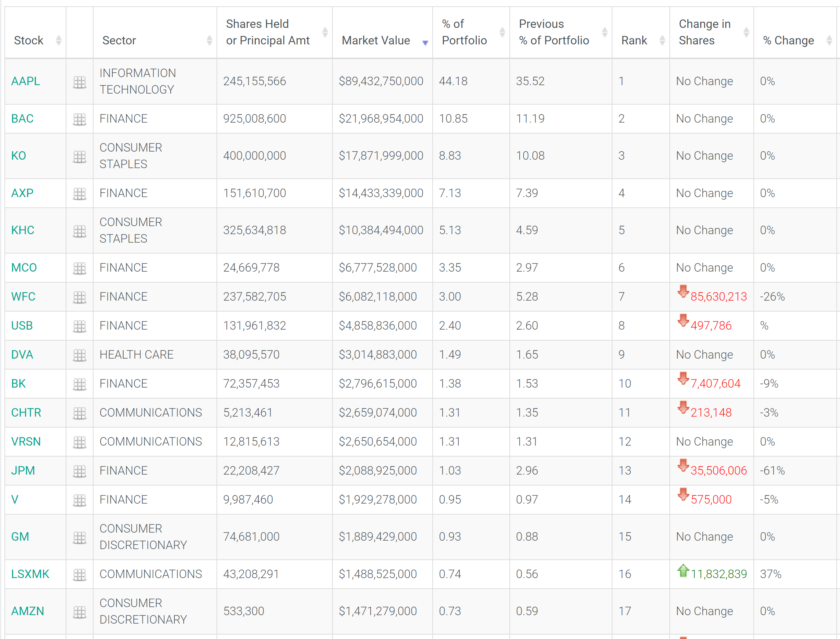The height and width of the screenshot is (639, 840).
Task: Open the grid icon in the AXP row
Action: pos(80,194)
